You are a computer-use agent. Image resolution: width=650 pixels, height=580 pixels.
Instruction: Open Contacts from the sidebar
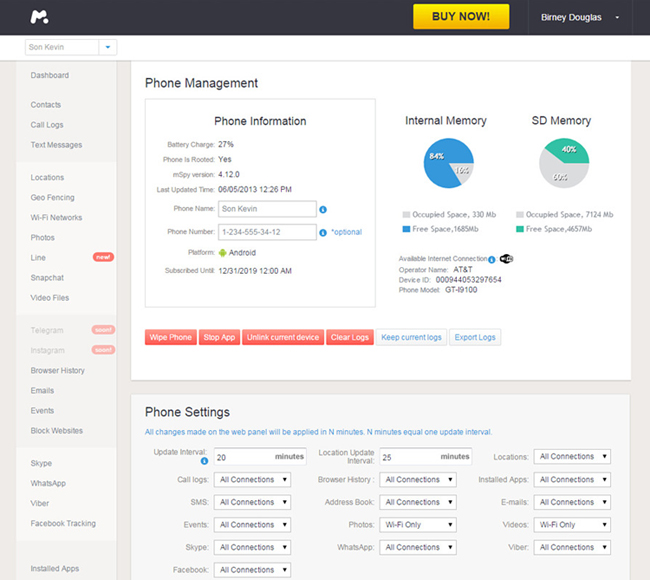coord(46,105)
